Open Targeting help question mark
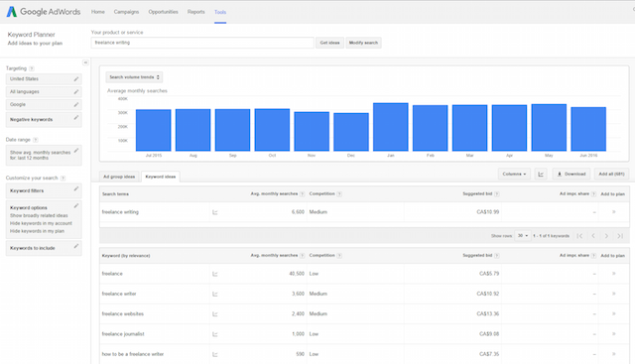 click(32, 68)
